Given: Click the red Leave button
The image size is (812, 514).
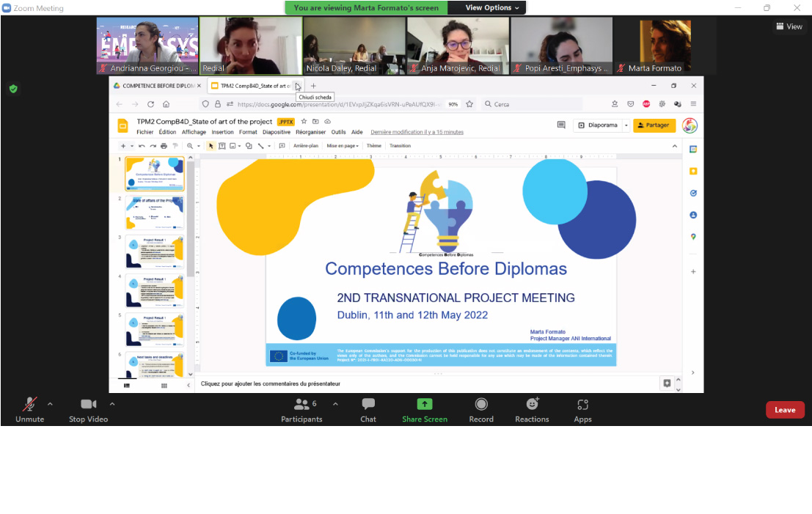Looking at the screenshot, I should click(785, 410).
